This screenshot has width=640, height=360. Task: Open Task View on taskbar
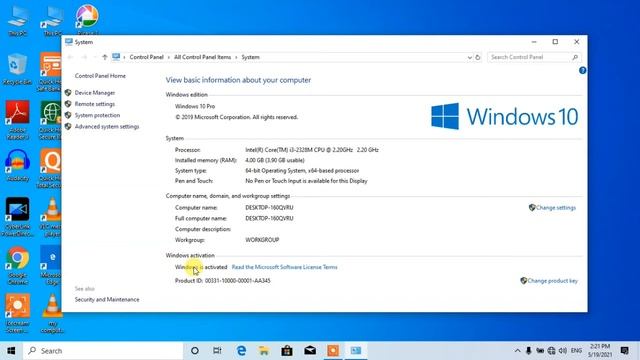click(217, 351)
